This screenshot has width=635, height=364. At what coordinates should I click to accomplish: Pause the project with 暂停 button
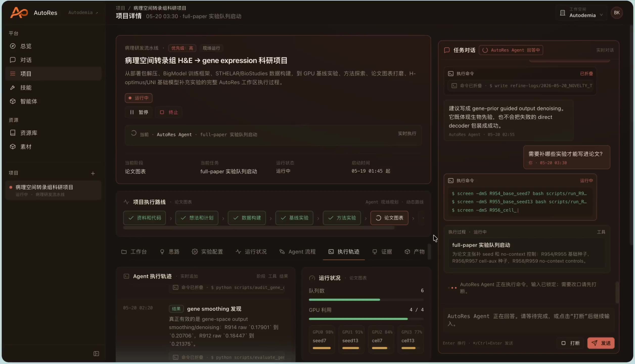(139, 112)
